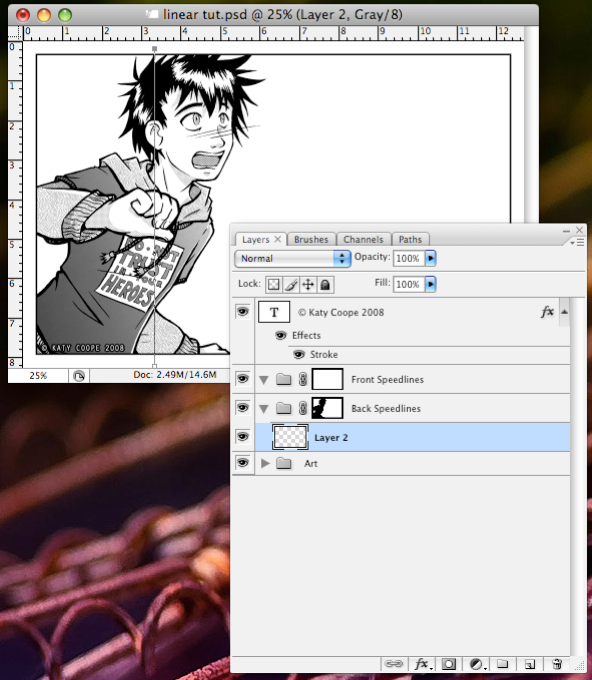Click the Opacity 100% field
The height and width of the screenshot is (680, 592).
tap(409, 258)
